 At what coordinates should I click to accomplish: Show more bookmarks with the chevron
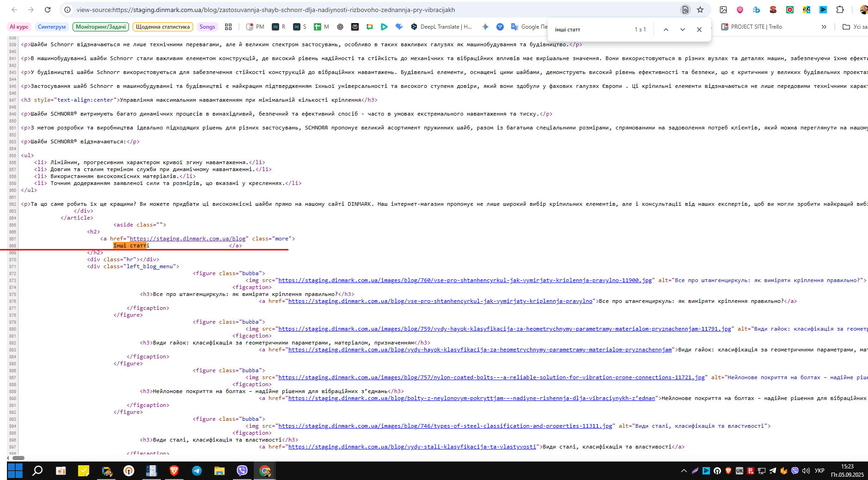point(824,27)
